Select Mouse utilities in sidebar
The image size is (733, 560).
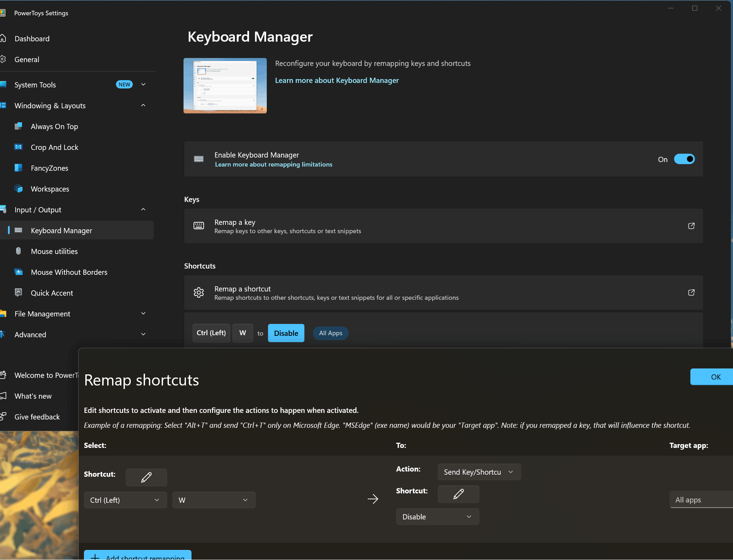pyautogui.click(x=54, y=251)
